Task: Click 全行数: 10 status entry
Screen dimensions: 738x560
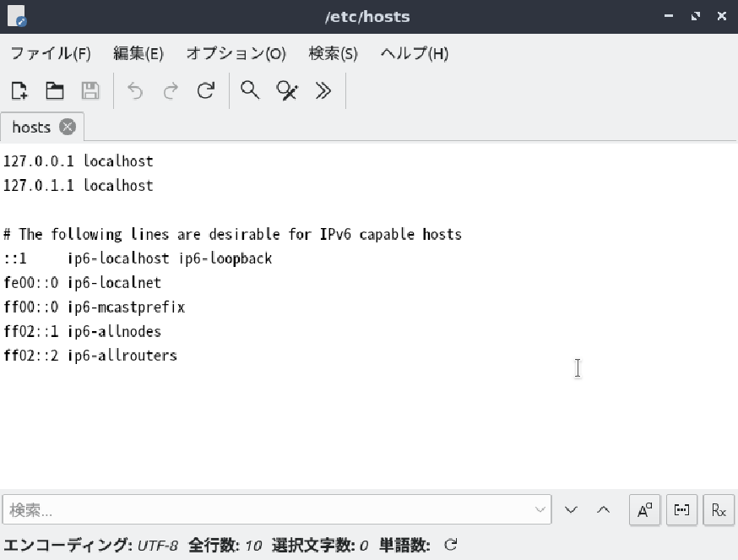Action: pos(225,546)
